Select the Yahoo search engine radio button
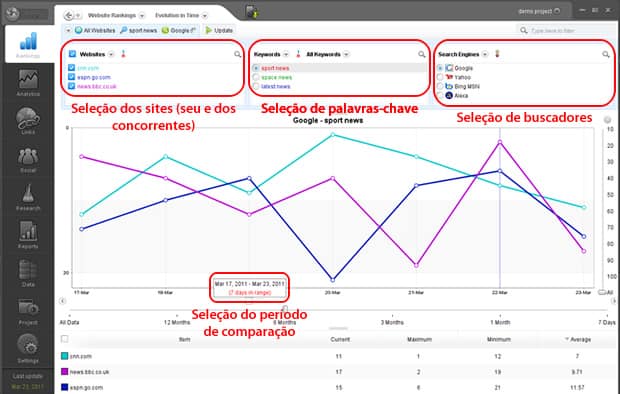Image resolution: width=620 pixels, height=394 pixels. click(440, 77)
